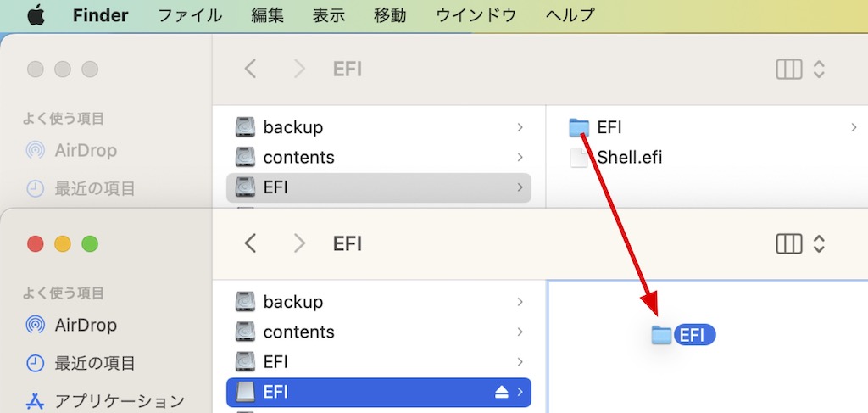Select the highlighted EFI disk in front window

pyautogui.click(x=379, y=393)
